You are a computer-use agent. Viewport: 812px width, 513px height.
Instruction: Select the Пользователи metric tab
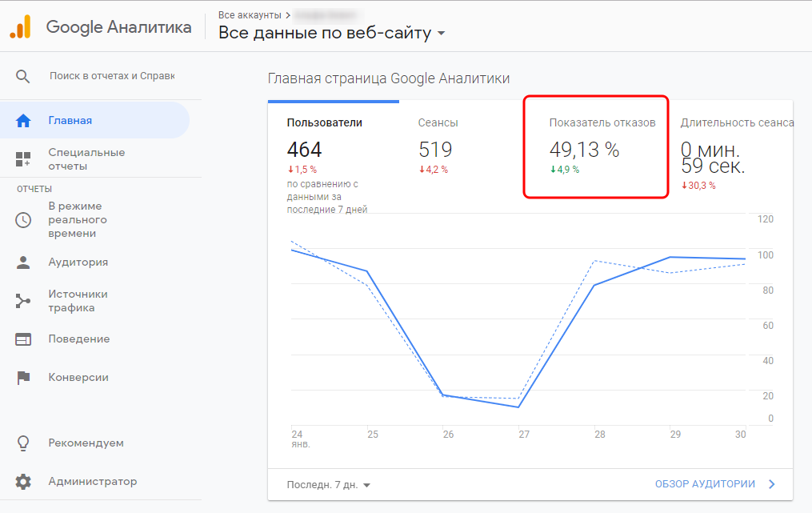click(324, 122)
